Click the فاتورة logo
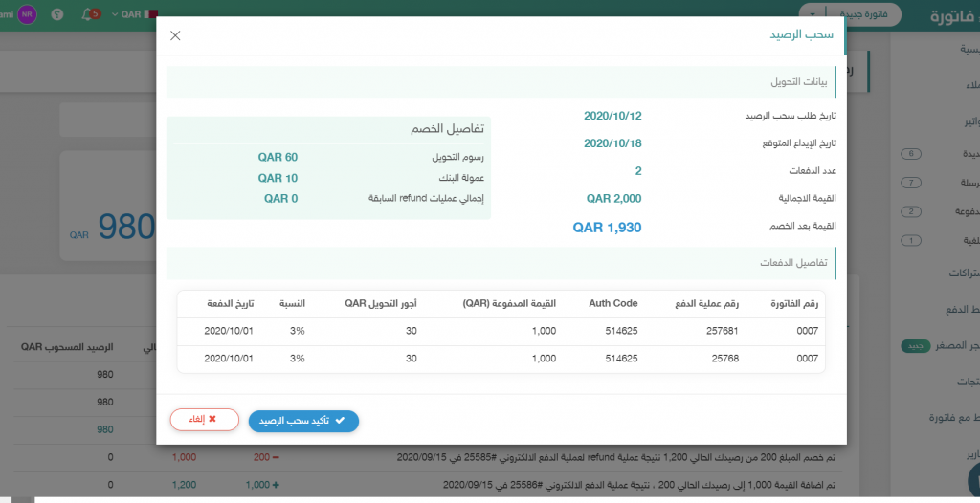The width and height of the screenshot is (980, 503). click(954, 15)
